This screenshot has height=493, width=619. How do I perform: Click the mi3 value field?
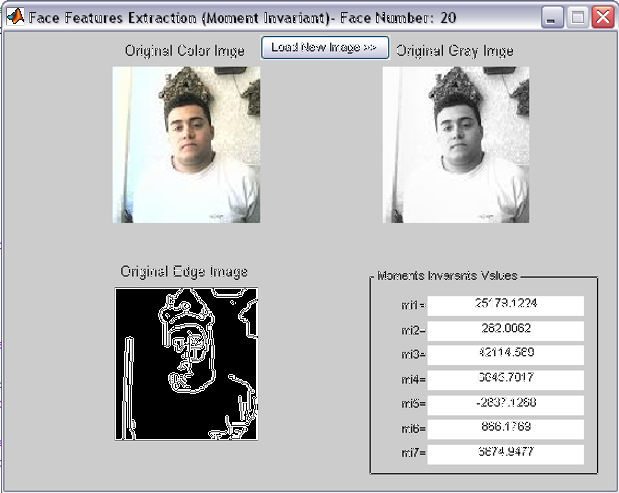point(505,355)
